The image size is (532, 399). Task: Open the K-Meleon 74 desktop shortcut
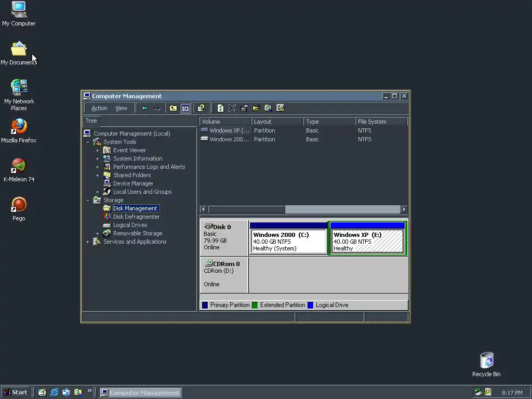[19, 170]
